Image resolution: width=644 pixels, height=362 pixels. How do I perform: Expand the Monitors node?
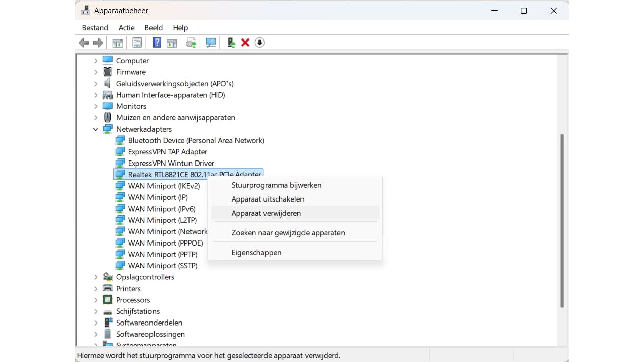coord(96,106)
